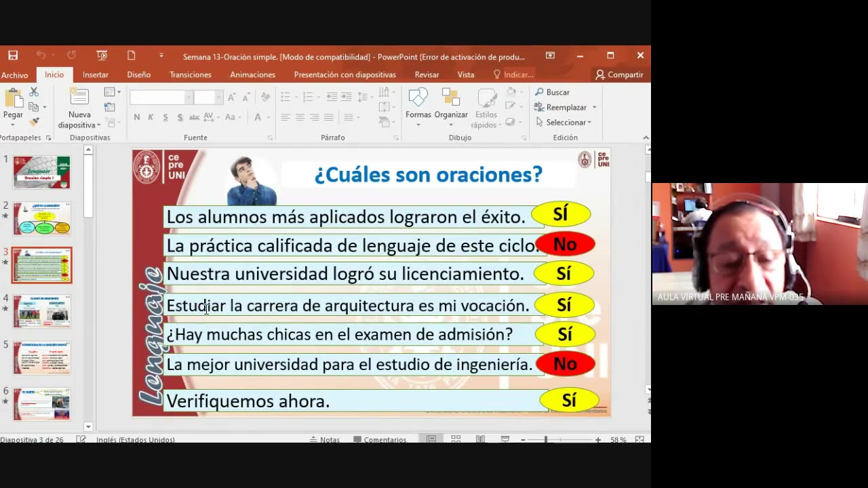
Task: Click the Comentarios button in status bar
Action: coord(379,439)
